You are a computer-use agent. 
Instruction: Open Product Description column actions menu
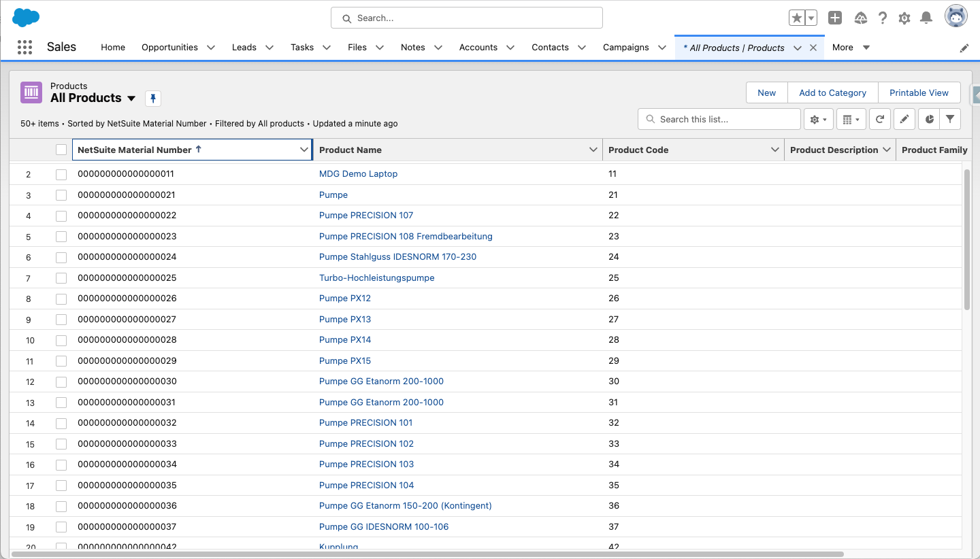pyautogui.click(x=887, y=150)
